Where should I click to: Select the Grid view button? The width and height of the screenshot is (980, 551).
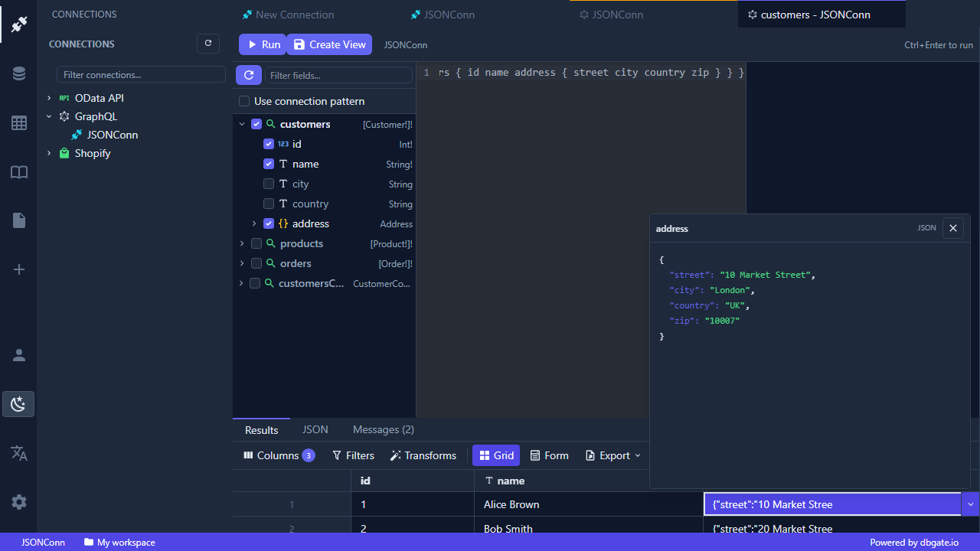496,455
